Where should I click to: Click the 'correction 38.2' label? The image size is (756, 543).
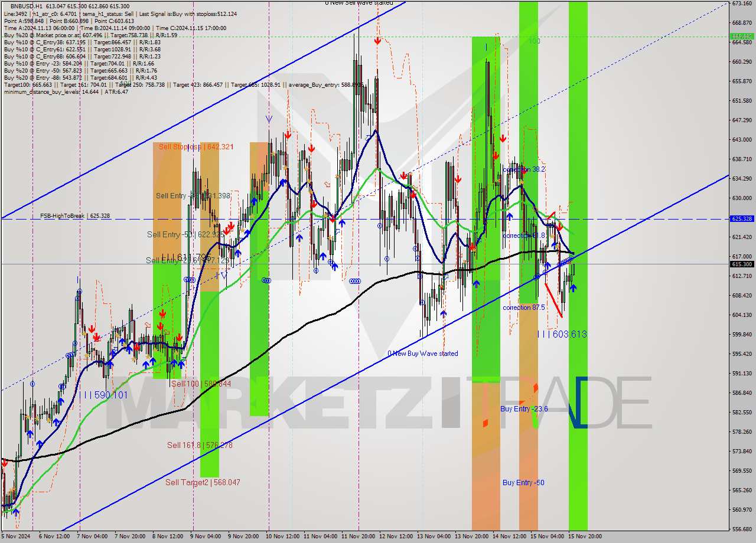[524, 169]
